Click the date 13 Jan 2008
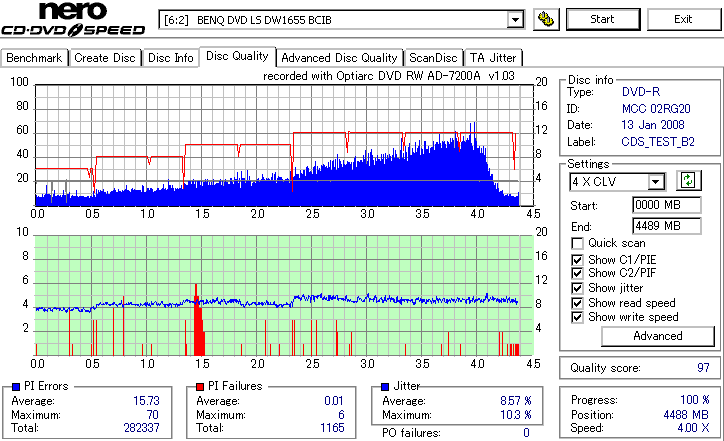The image size is (724, 441). (x=653, y=125)
